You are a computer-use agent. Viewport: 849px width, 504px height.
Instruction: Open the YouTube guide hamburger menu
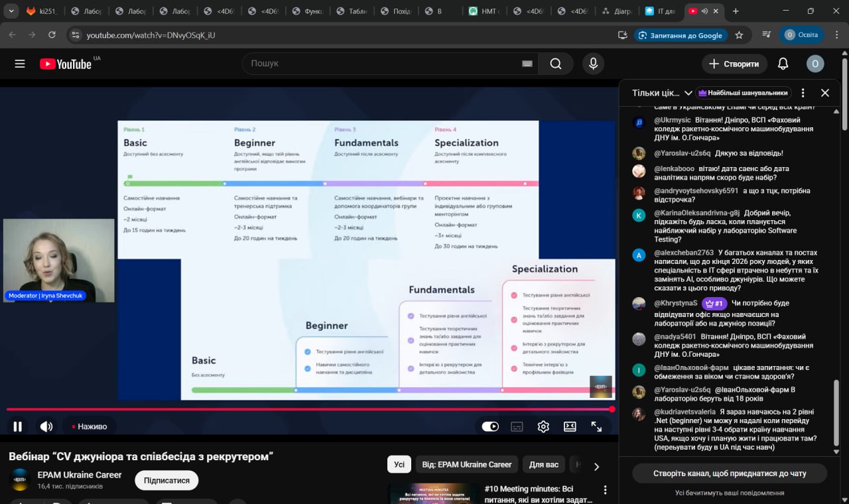(20, 64)
